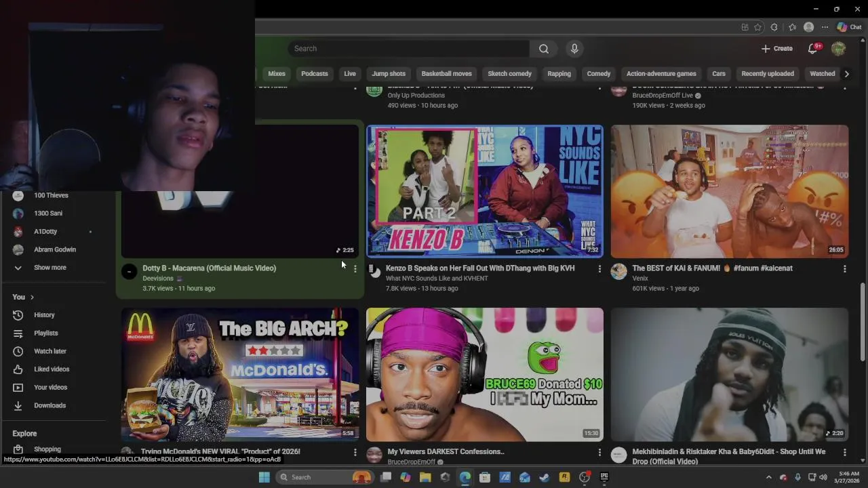Screen dimensions: 868x488
Task: Open Edge settings and more menu
Action: pyautogui.click(x=825, y=27)
